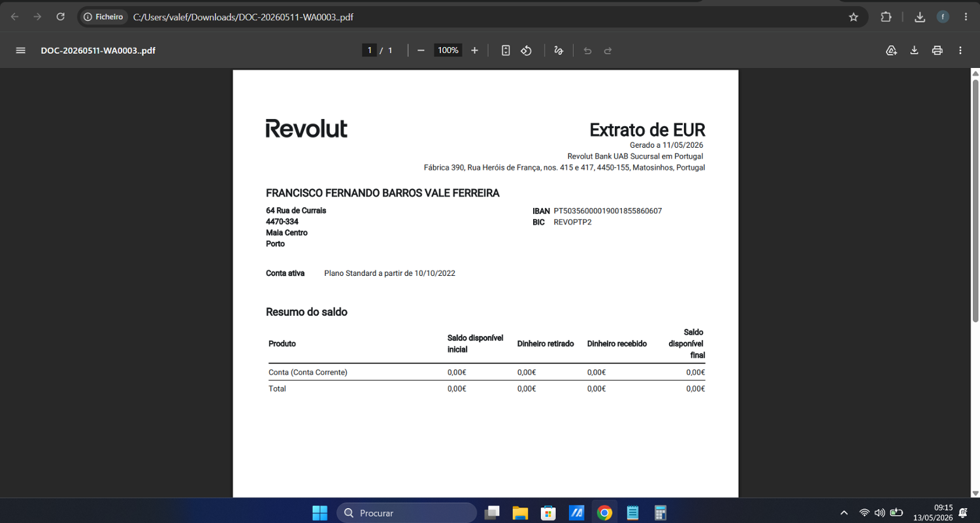Click the postal code 4470-334

tap(282, 222)
